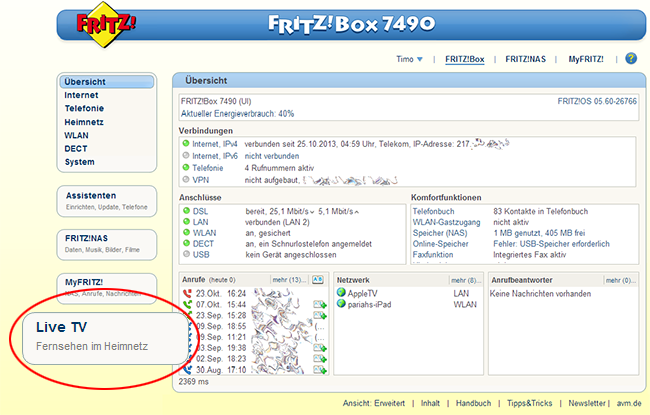This screenshot has height=415, width=650.
Task: Open the Speicher (NAS) link
Action: pyautogui.click(x=440, y=233)
